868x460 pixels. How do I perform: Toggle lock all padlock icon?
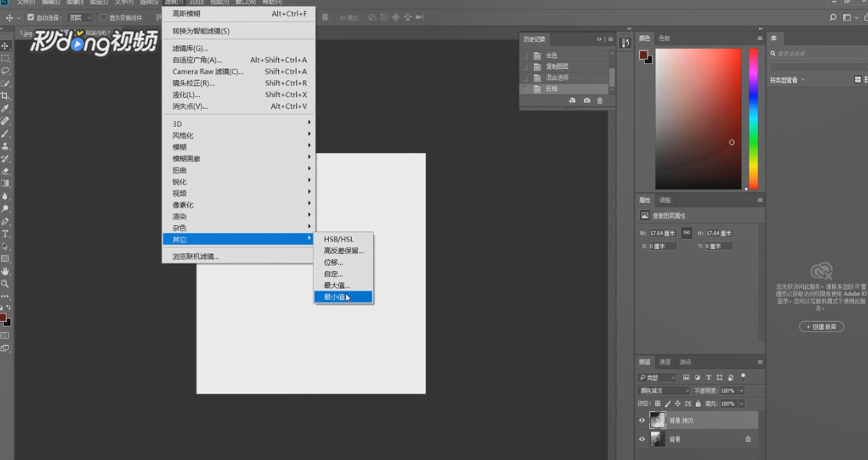pos(698,404)
